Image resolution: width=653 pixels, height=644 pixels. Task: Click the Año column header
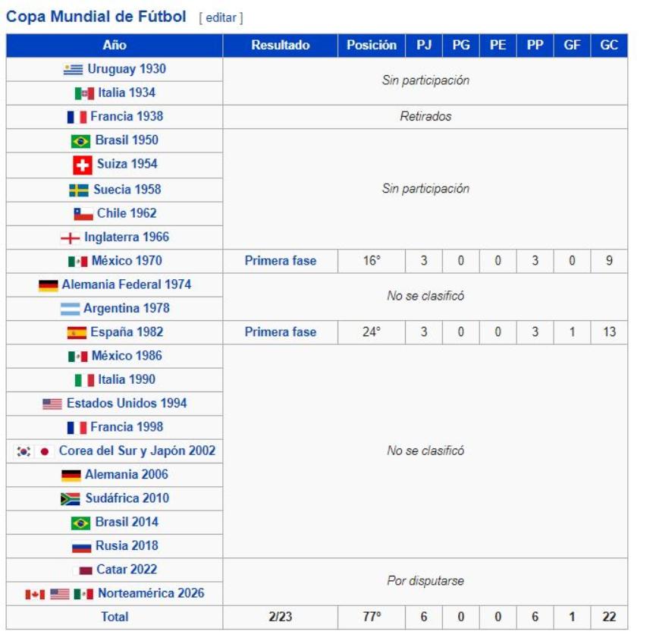(x=115, y=46)
